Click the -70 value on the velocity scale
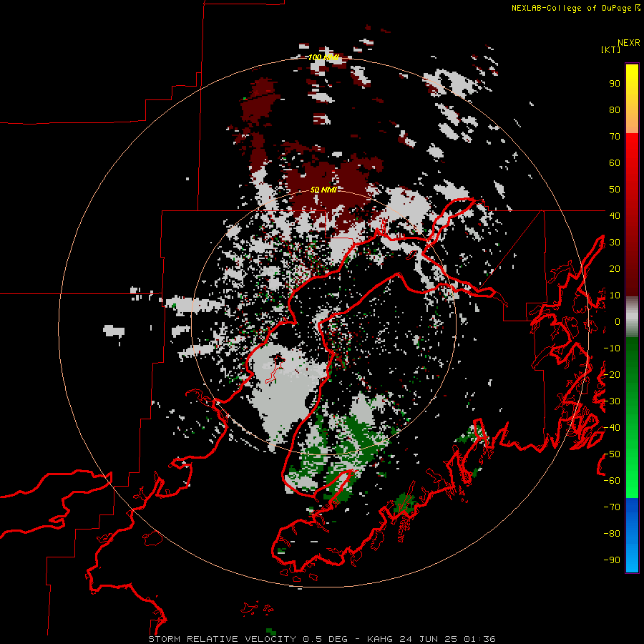The image size is (644, 644). [x=612, y=507]
